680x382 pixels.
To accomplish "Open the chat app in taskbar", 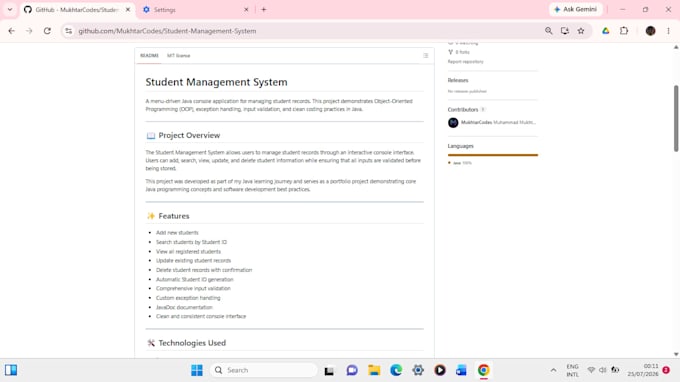I will click(x=352, y=370).
